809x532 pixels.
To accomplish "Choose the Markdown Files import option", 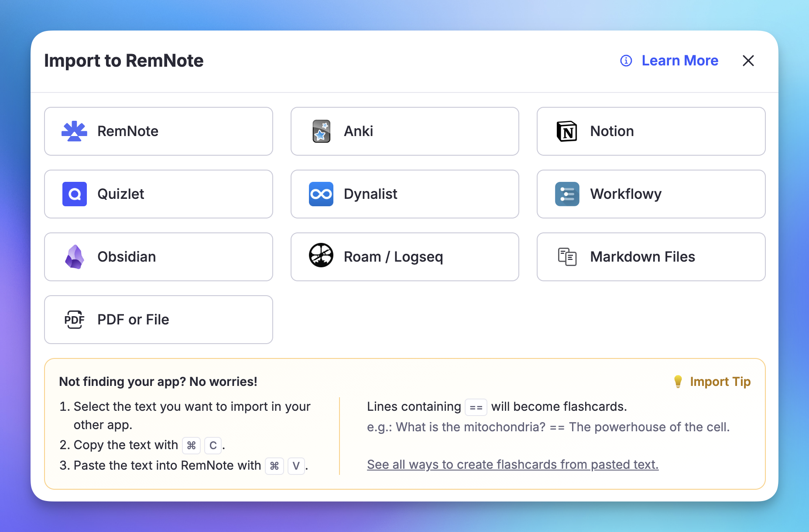I will 651,257.
